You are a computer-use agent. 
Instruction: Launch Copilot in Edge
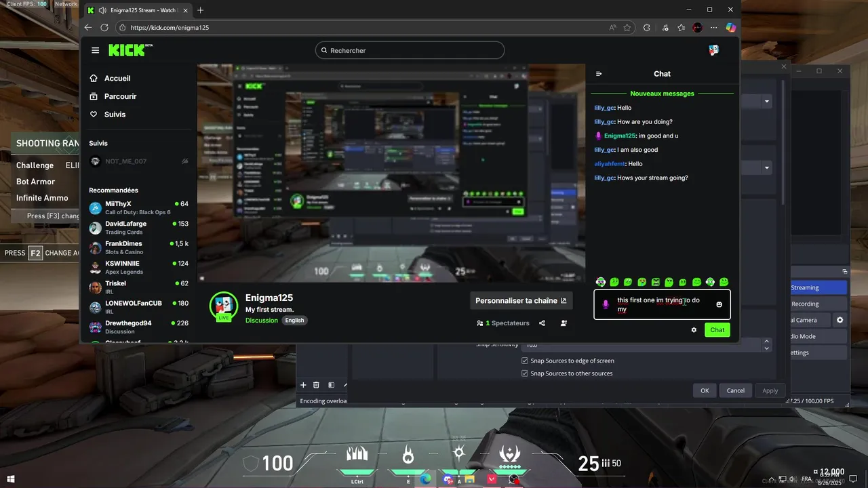pyautogui.click(x=731, y=28)
